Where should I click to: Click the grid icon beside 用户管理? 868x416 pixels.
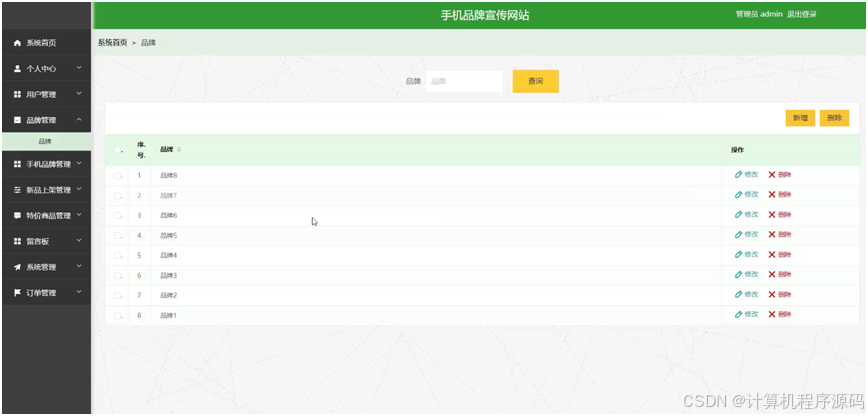click(17, 95)
